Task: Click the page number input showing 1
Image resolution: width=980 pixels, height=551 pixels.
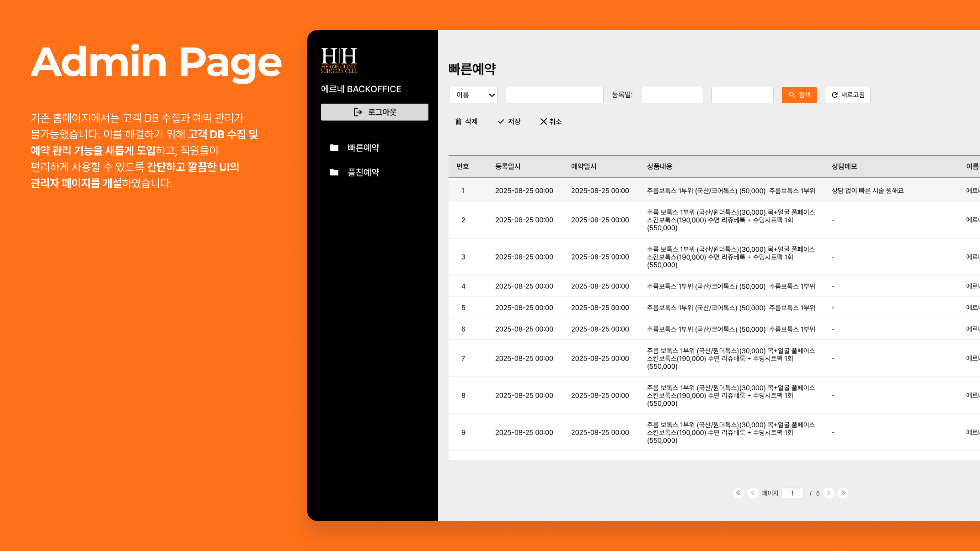Action: point(793,493)
